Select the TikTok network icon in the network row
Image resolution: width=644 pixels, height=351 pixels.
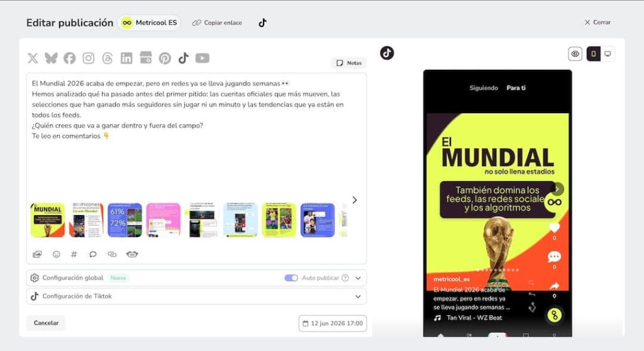tap(183, 58)
